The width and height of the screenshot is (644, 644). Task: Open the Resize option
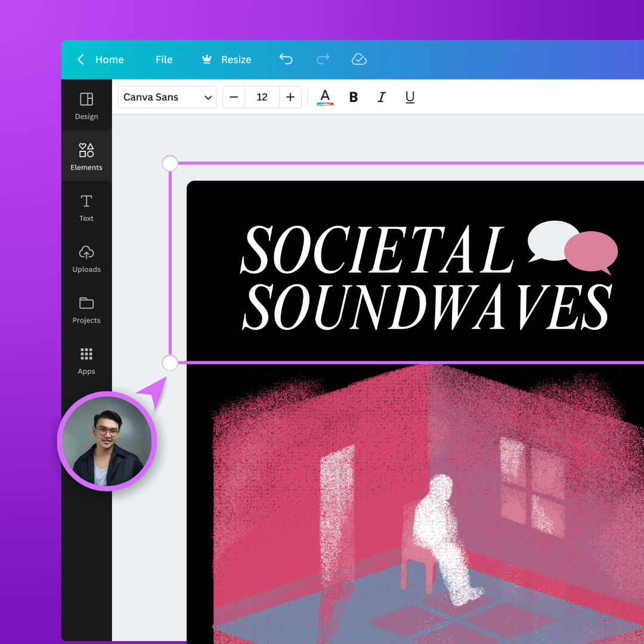point(236,60)
